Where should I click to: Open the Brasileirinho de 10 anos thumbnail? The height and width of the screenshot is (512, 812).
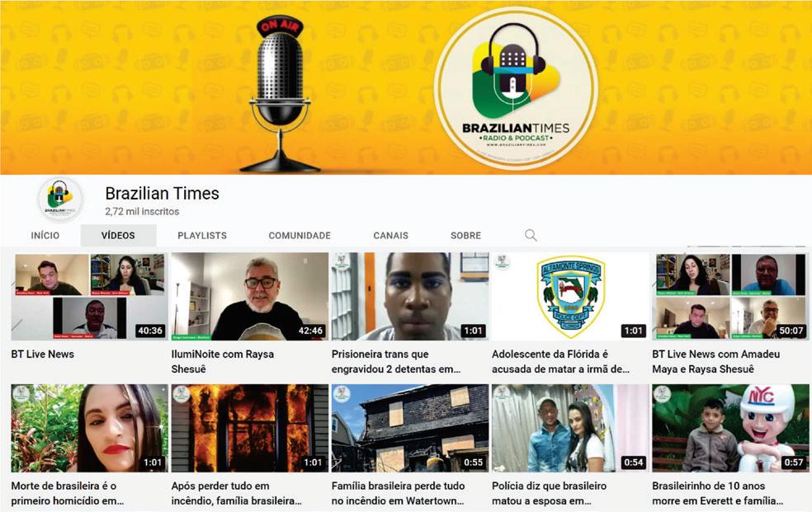730,428
